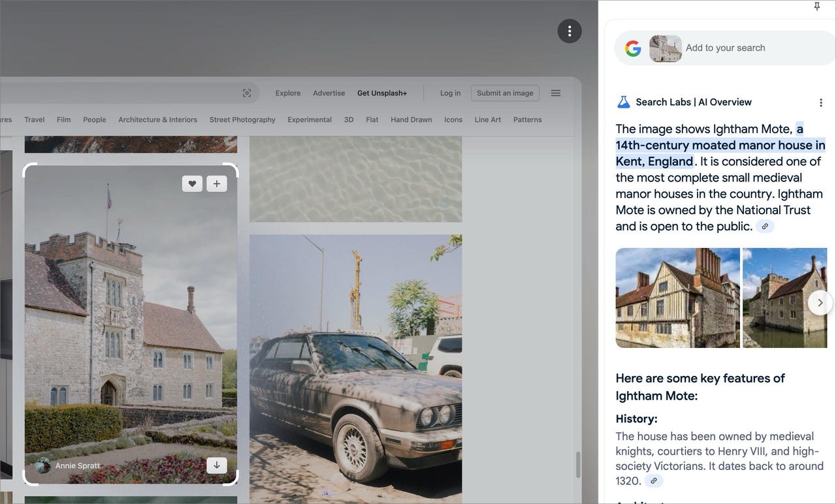Image resolution: width=836 pixels, height=504 pixels.
Task: Open AI Overview three-dot options menu
Action: [821, 102]
